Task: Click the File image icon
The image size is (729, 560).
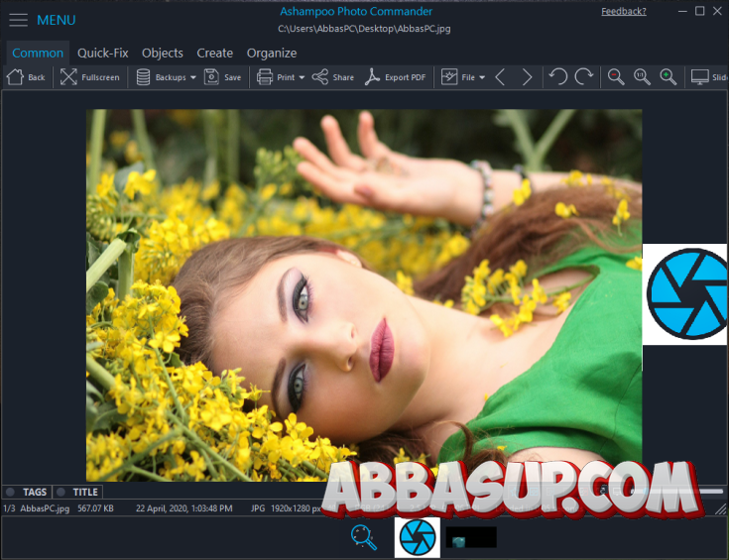Action: click(x=449, y=77)
